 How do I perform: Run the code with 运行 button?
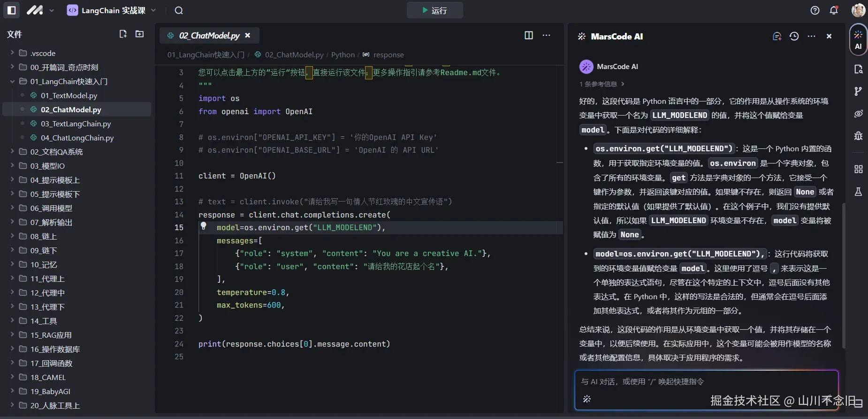click(x=434, y=10)
